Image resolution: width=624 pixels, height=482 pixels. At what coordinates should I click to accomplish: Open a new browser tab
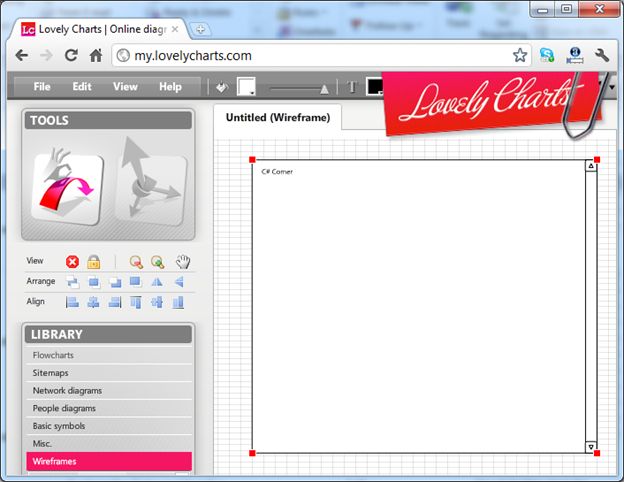click(200, 29)
